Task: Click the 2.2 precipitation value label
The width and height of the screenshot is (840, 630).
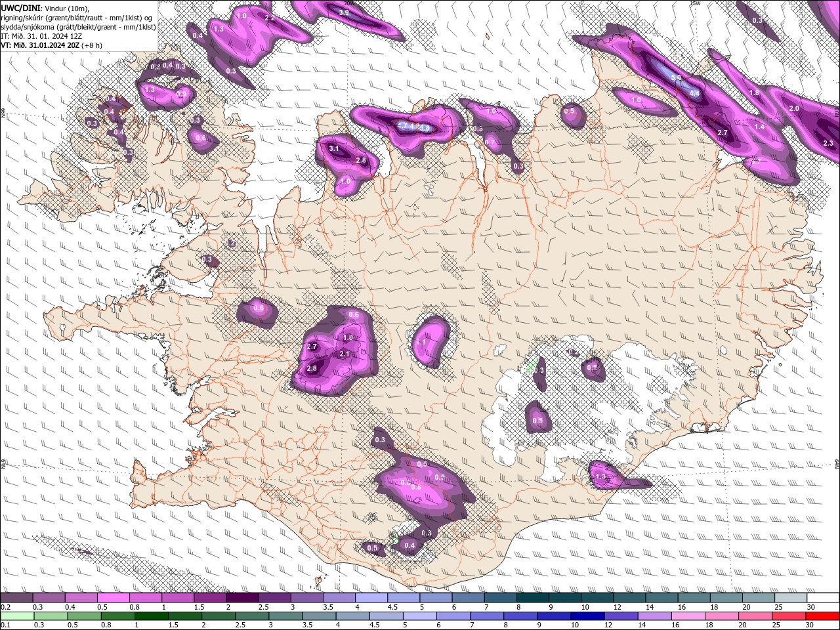Action: pos(270,18)
